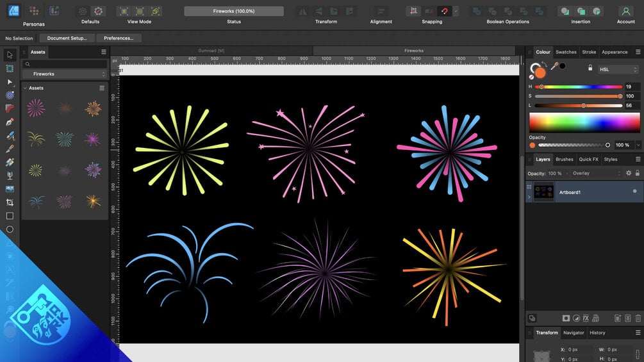Image resolution: width=644 pixels, height=362 pixels.
Task: Select the Transparency tool
Action: click(10, 176)
